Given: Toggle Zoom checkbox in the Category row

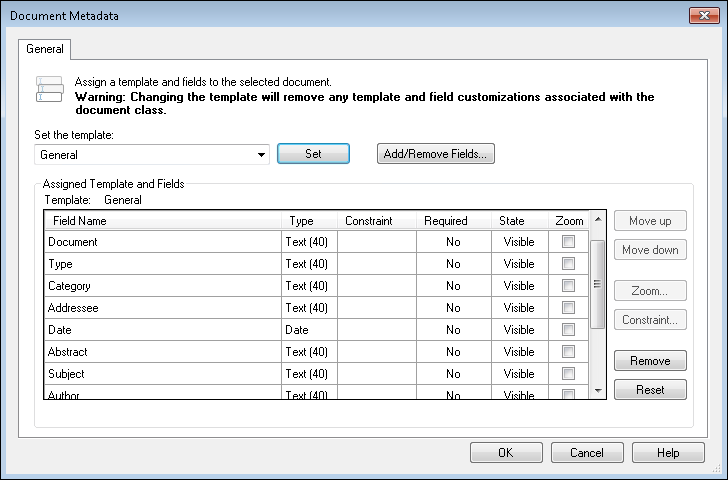Looking at the screenshot, I should pos(568,286).
